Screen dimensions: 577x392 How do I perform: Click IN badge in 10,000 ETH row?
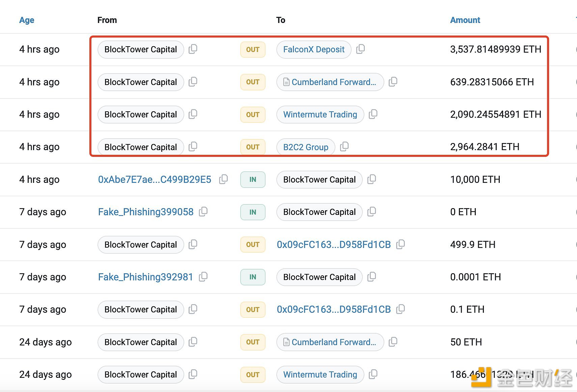coord(253,179)
